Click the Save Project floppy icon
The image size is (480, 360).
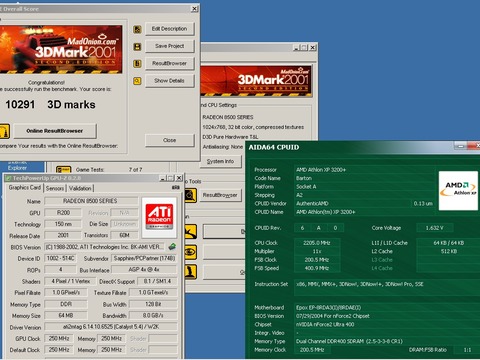[x=137, y=47]
